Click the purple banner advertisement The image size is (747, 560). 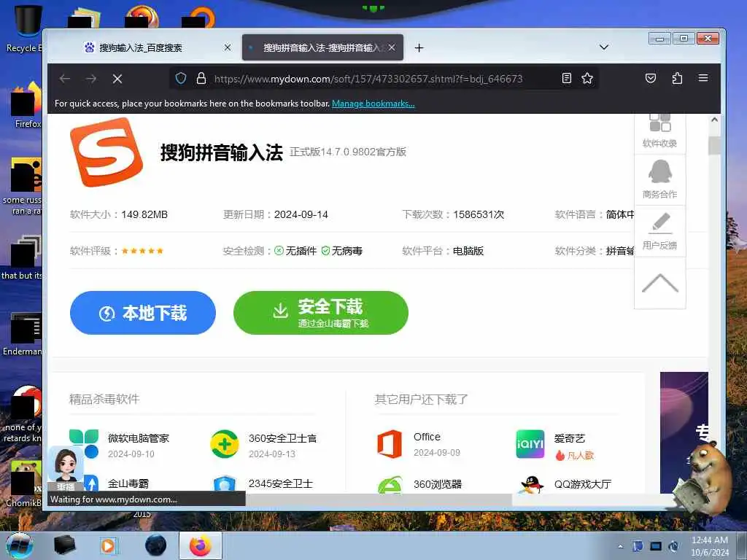click(684, 432)
